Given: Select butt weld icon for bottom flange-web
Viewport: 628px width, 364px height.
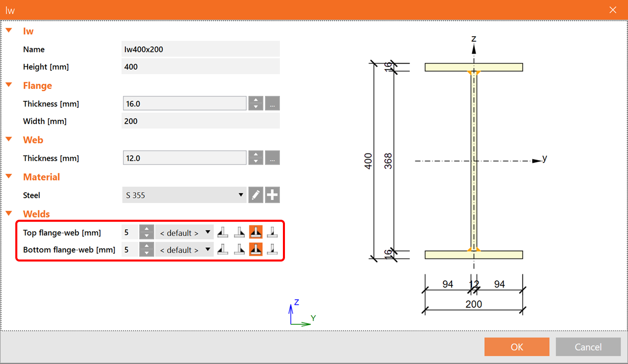Looking at the screenshot, I should point(273,249).
